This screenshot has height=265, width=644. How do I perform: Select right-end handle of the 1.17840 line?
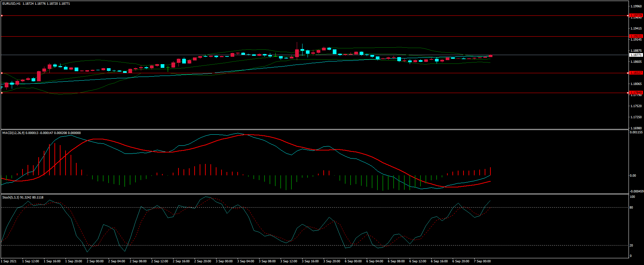coord(628,93)
